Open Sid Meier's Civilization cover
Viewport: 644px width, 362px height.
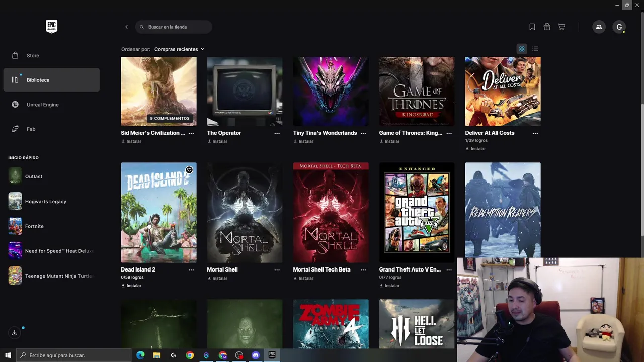[x=158, y=91]
